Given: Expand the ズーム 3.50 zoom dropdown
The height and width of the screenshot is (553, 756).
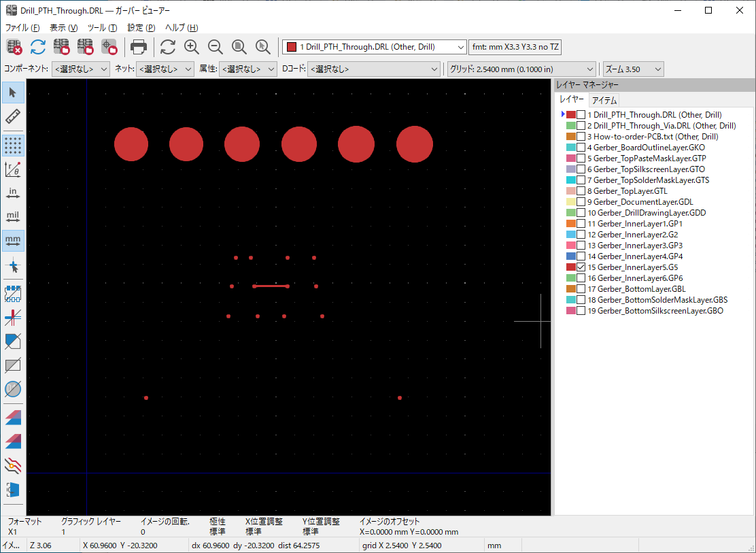Looking at the screenshot, I should pos(633,69).
